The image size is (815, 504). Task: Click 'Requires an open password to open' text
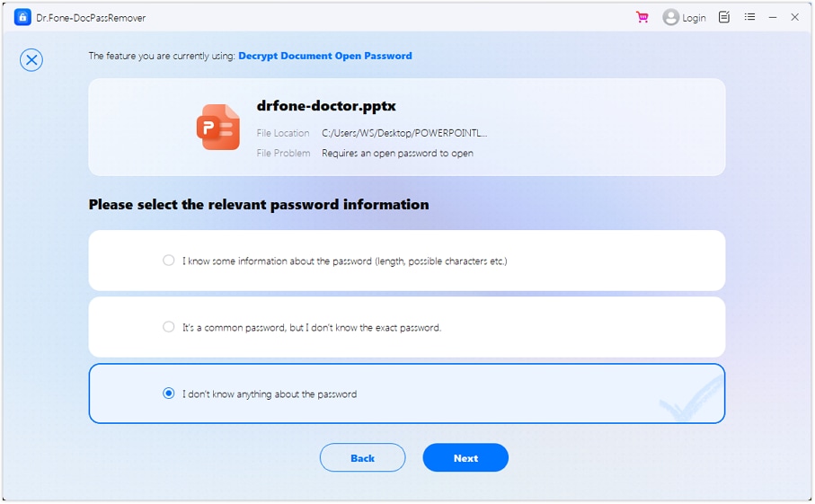click(397, 154)
